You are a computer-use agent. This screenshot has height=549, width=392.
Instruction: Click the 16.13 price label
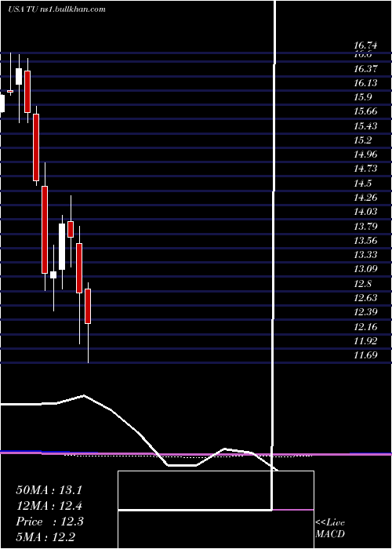click(x=365, y=83)
